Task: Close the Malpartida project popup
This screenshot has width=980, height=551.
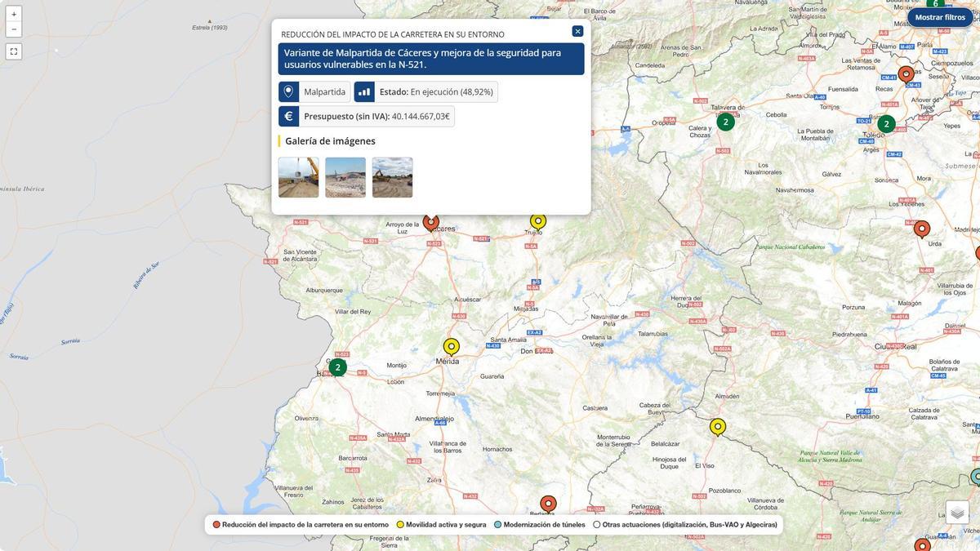Action: 577,31
